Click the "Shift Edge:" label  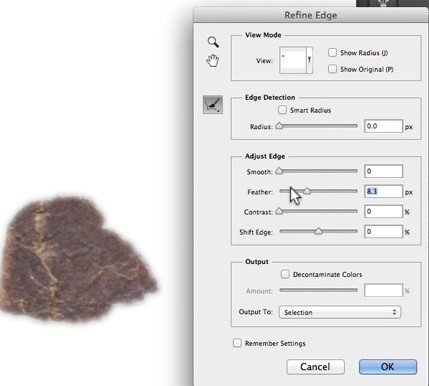pos(256,232)
